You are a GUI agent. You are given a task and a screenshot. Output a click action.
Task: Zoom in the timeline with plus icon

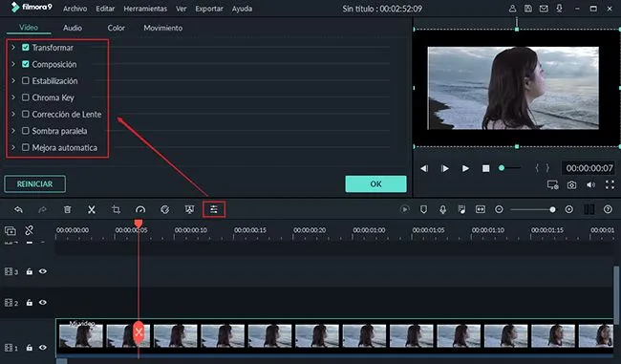coord(569,209)
